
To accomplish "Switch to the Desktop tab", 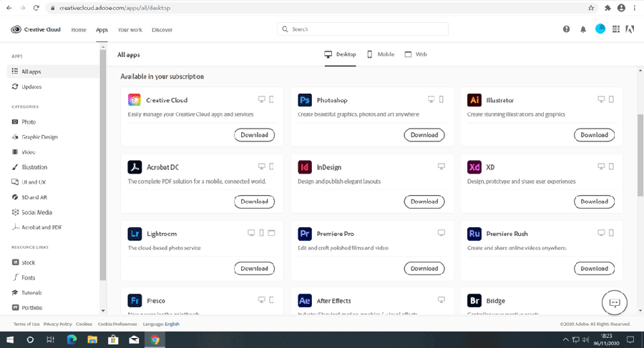I will 340,54.
